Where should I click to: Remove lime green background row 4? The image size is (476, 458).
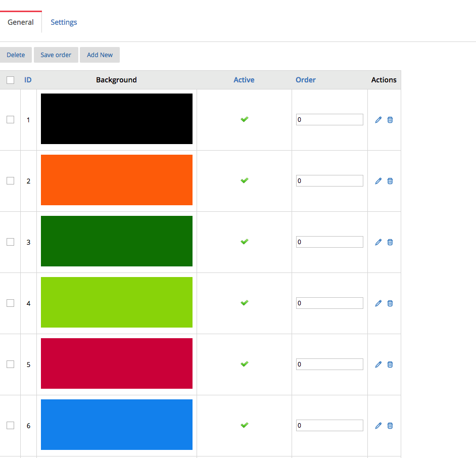point(390,303)
